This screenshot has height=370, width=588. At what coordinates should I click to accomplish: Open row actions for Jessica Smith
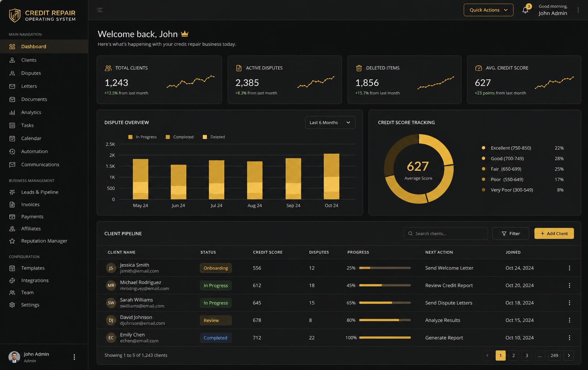tap(569, 268)
